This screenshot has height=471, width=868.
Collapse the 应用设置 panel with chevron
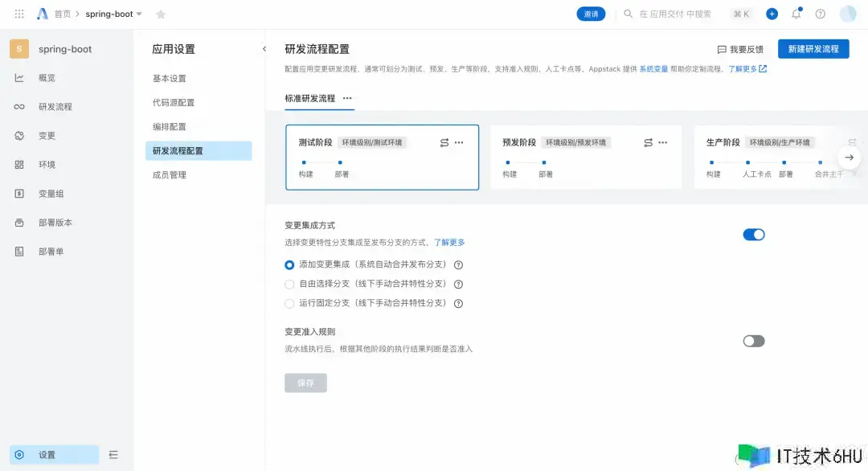click(264, 49)
